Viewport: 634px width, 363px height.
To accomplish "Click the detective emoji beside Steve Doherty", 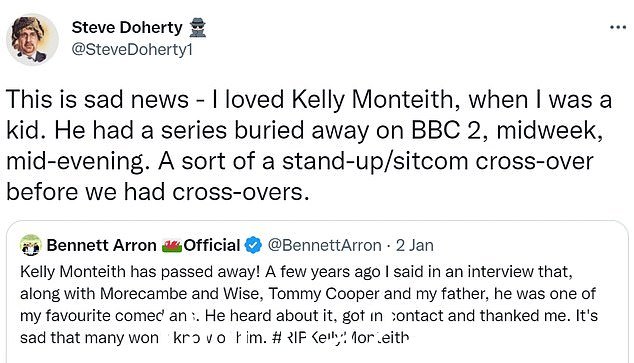I will pos(197,28).
